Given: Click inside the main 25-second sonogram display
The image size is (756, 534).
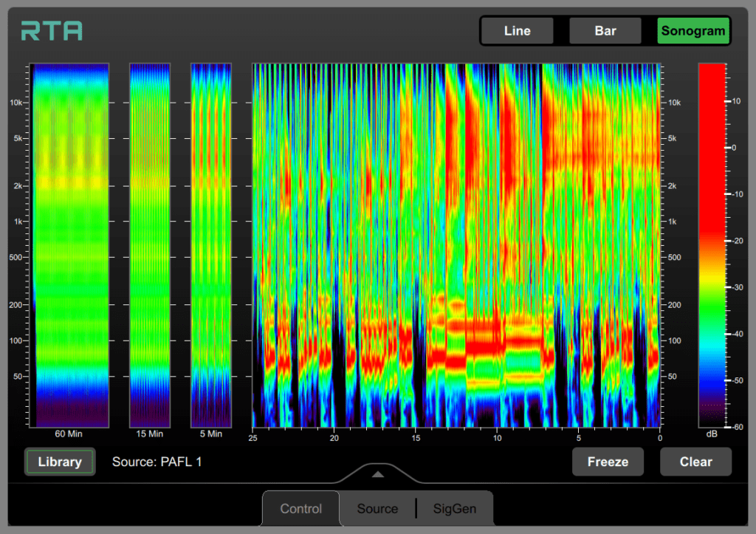Looking at the screenshot, I should point(456,244).
